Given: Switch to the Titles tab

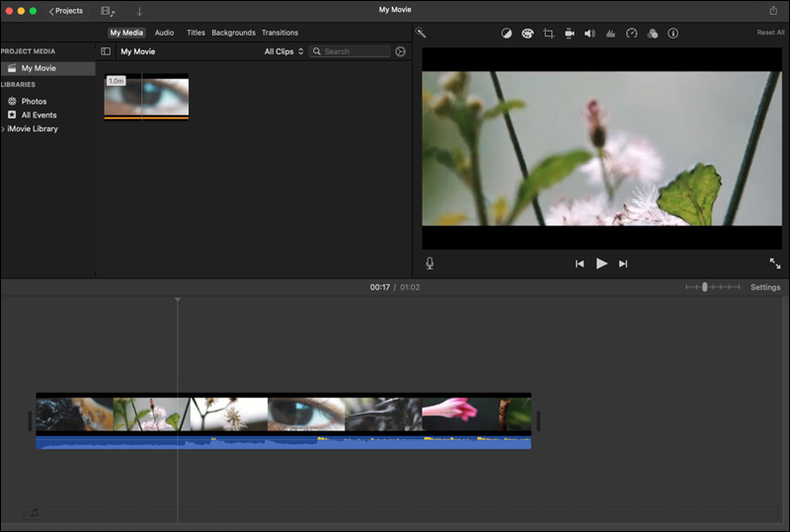Looking at the screenshot, I should (196, 33).
